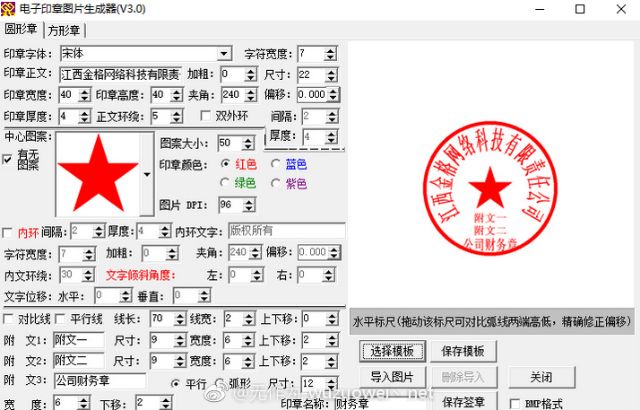Adjust the 图案大小 stepper showing 50
Image resolution: width=640 pixels, height=410 pixels.
tap(248, 144)
